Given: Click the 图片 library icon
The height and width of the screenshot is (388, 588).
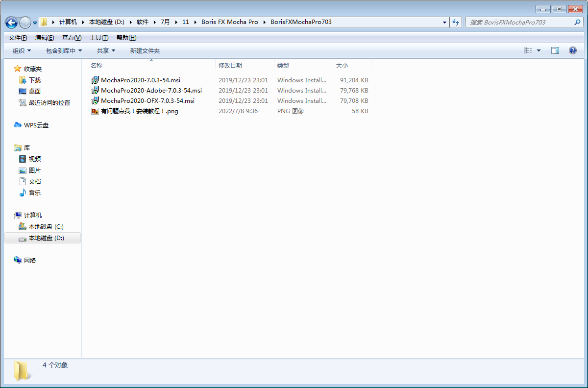Looking at the screenshot, I should [23, 170].
